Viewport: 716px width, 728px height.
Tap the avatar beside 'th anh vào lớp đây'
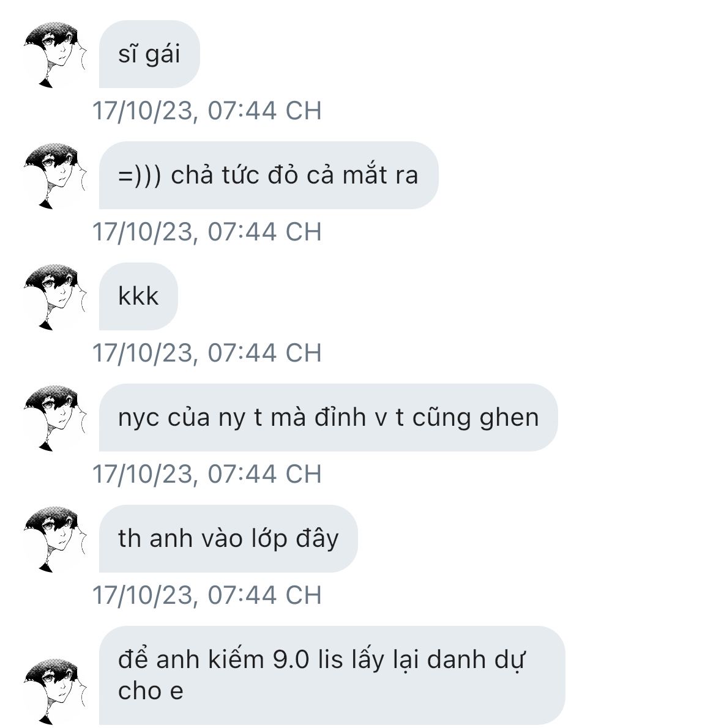(x=55, y=539)
